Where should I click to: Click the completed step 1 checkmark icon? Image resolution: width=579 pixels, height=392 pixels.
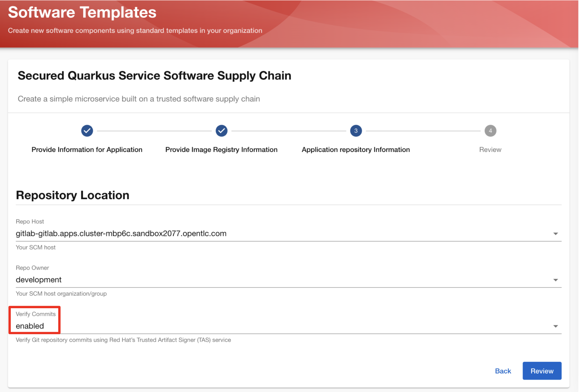(87, 131)
